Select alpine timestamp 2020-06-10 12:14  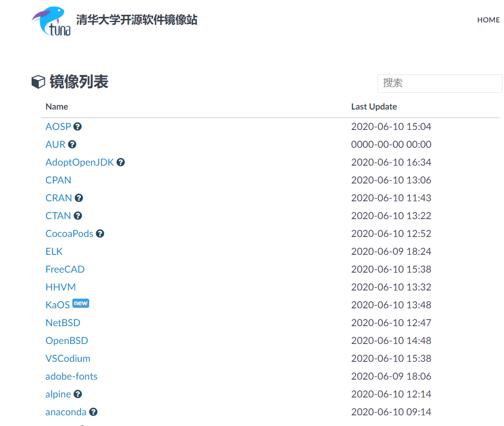coord(391,394)
